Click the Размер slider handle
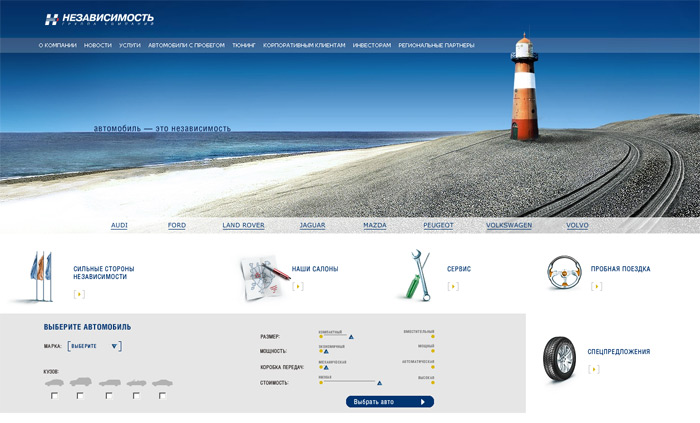 [351, 337]
